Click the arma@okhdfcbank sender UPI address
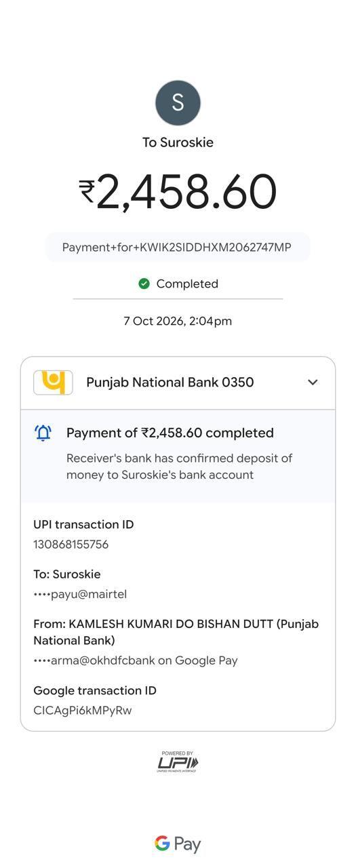Screen dimensions: 356x868 pyautogui.click(x=136, y=660)
